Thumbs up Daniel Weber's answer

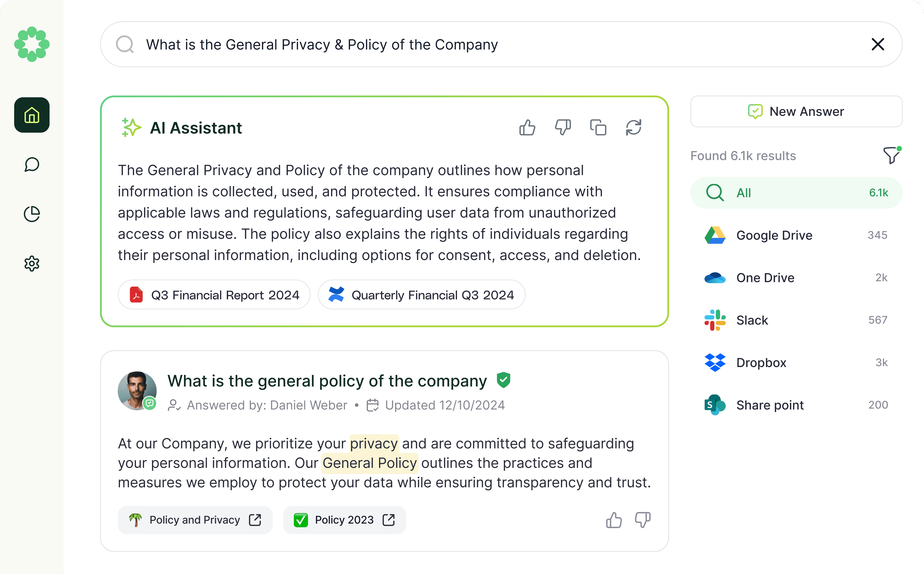click(614, 520)
